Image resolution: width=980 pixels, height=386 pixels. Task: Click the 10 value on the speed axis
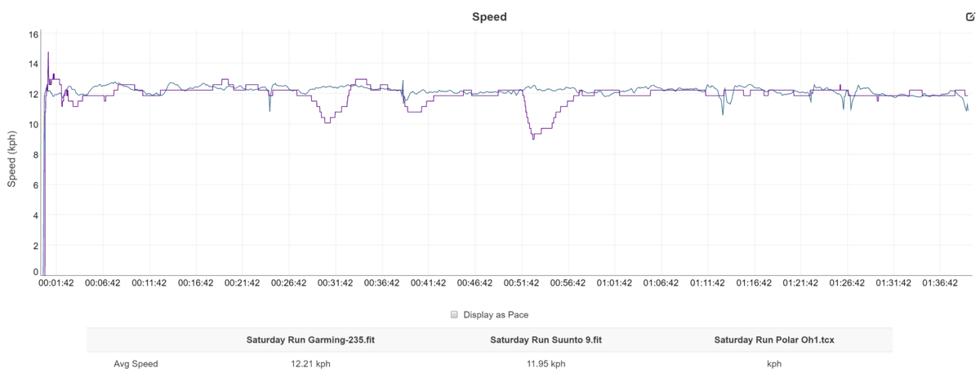click(x=33, y=124)
